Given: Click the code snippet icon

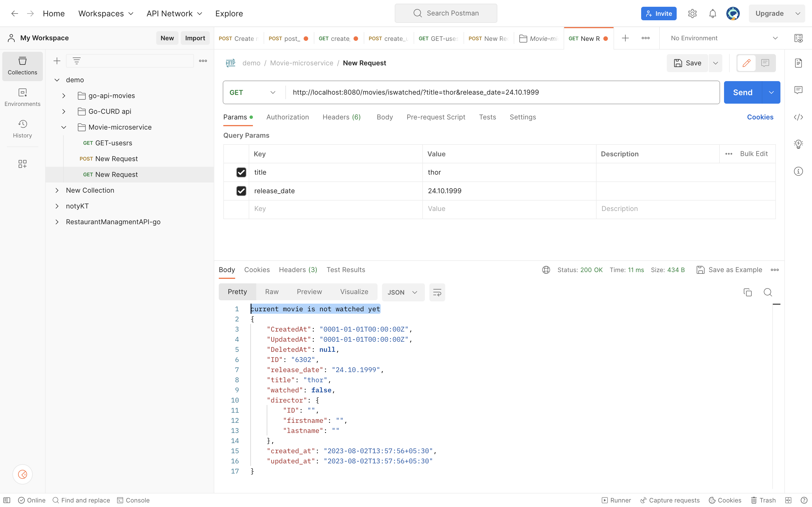Looking at the screenshot, I should point(798,117).
